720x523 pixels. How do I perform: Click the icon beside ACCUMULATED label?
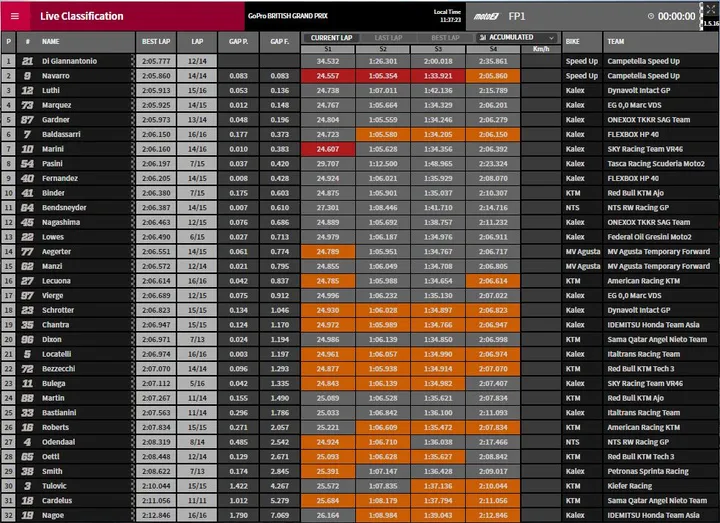click(483, 38)
